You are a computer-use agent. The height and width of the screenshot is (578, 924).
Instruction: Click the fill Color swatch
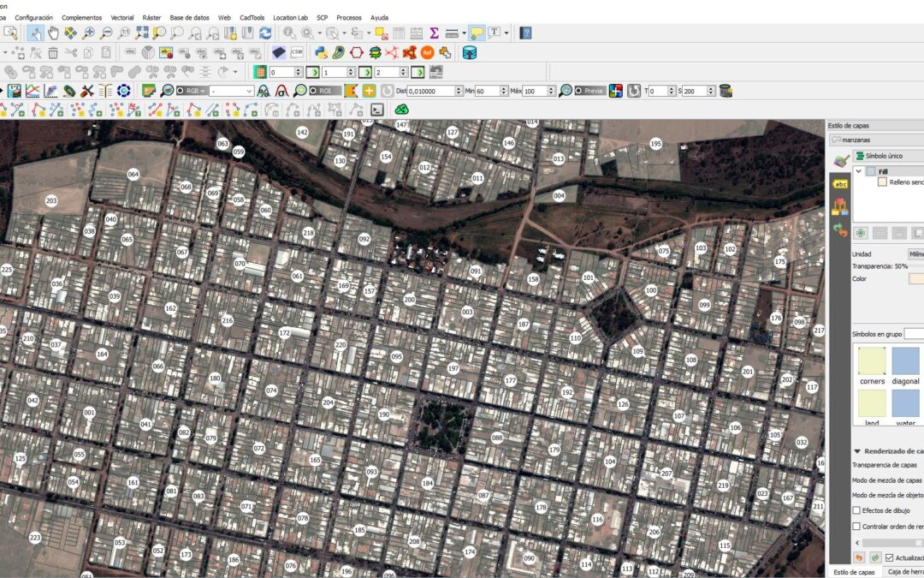coord(916,278)
